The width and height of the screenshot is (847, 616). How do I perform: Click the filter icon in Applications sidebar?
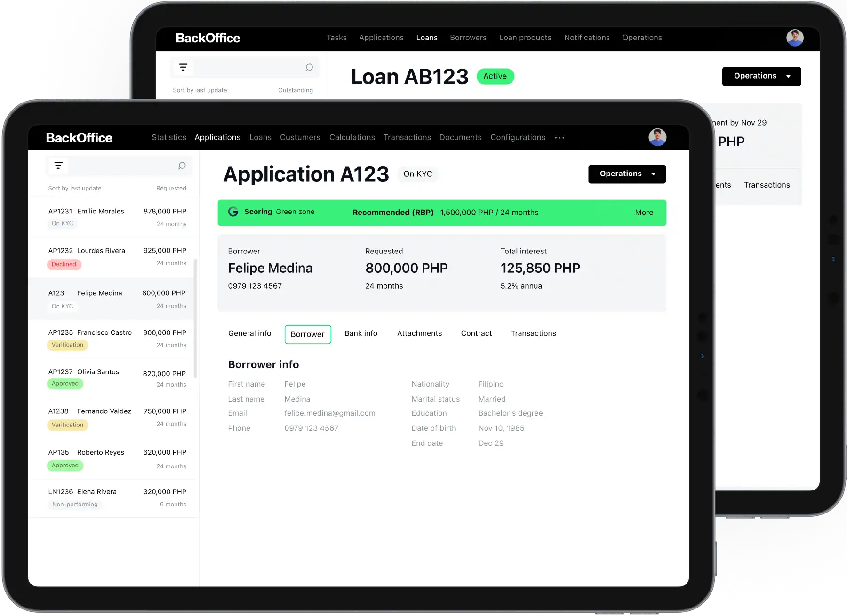(58, 166)
